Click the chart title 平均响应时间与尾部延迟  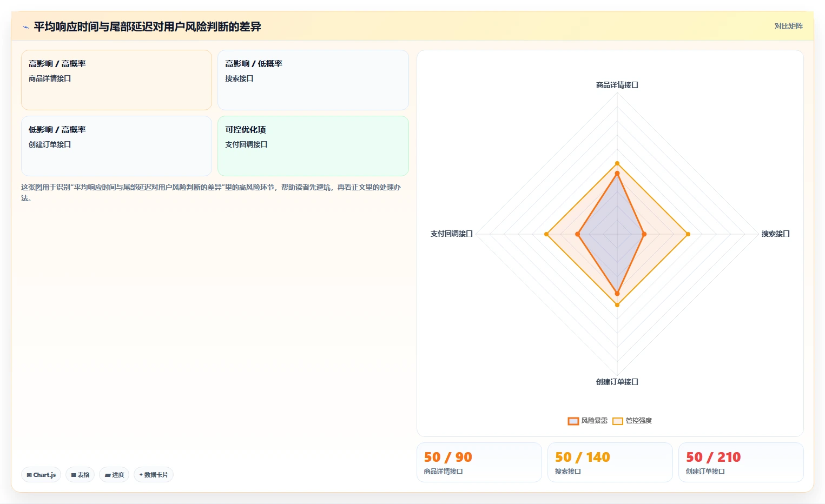147,26
